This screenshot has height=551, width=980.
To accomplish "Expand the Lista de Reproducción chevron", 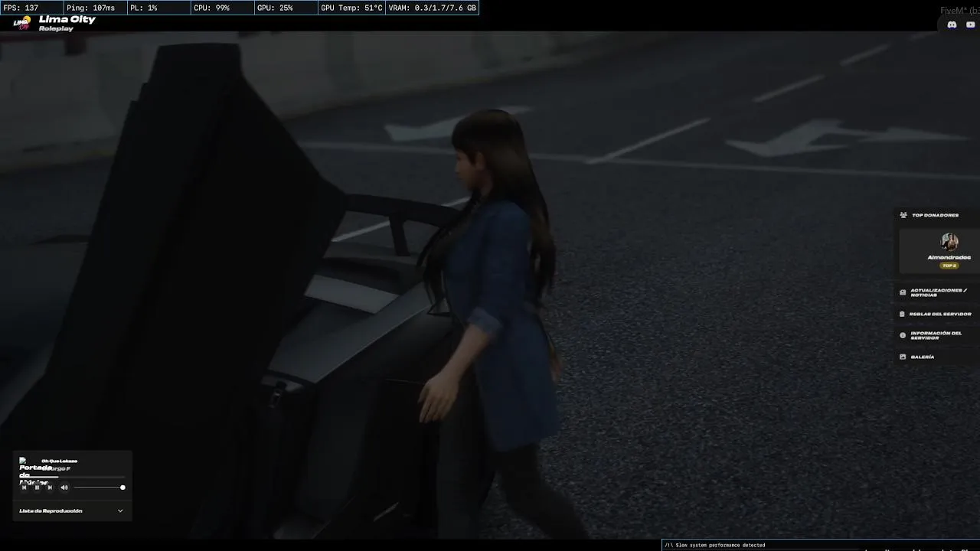I will (120, 510).
